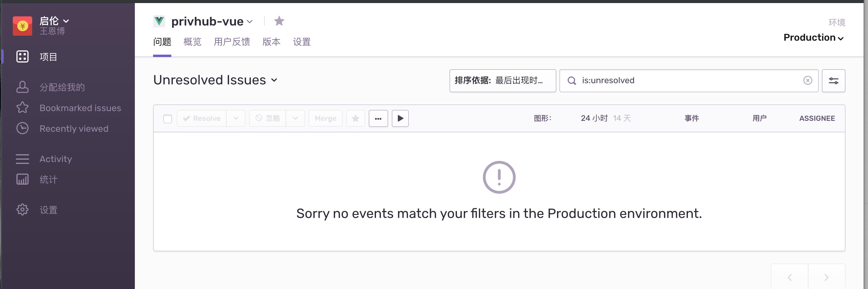
Task: Switch to the 概览 tab
Action: click(192, 42)
